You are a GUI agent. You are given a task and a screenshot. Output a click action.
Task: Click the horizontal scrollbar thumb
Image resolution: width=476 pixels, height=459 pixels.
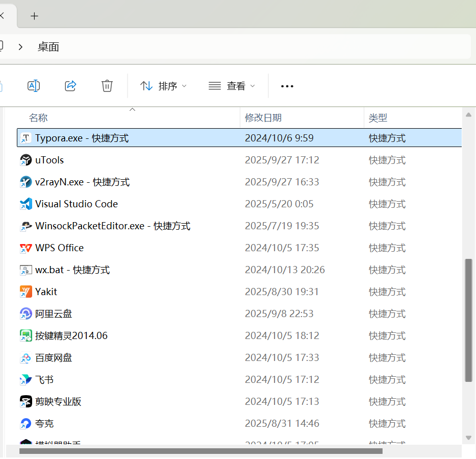coord(201,451)
